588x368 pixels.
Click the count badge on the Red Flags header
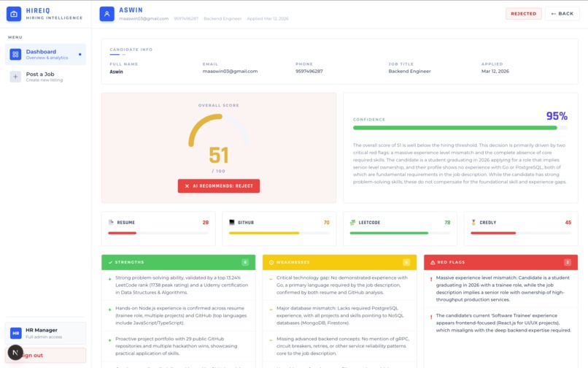click(568, 262)
